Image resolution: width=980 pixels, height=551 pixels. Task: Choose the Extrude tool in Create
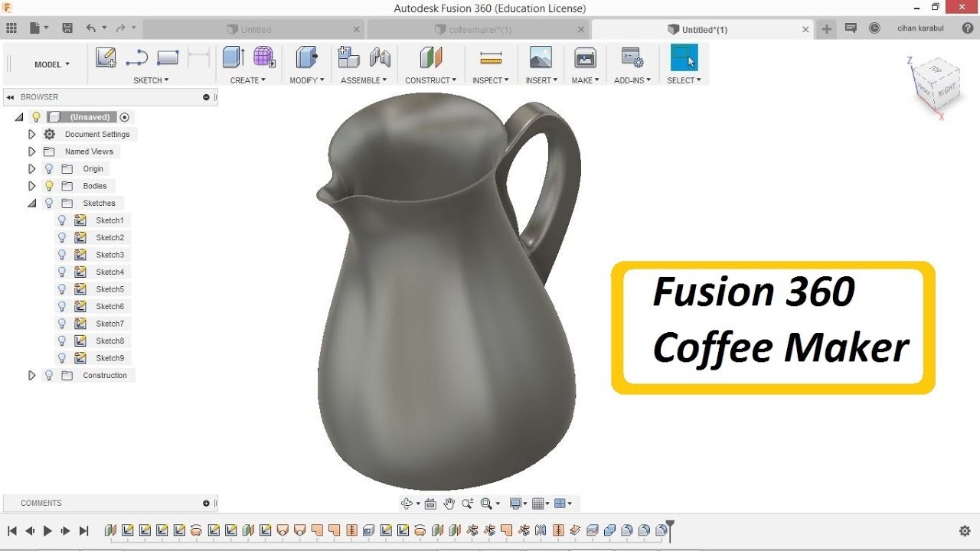[x=234, y=57]
